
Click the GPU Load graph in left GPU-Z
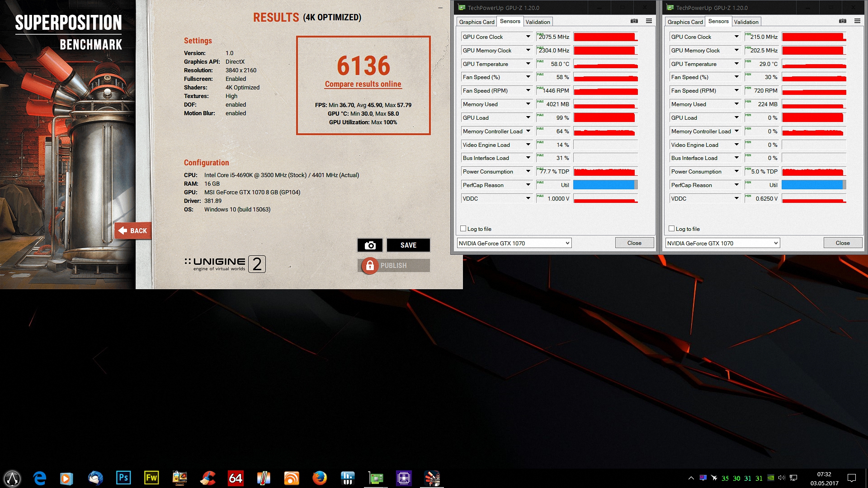605,117
